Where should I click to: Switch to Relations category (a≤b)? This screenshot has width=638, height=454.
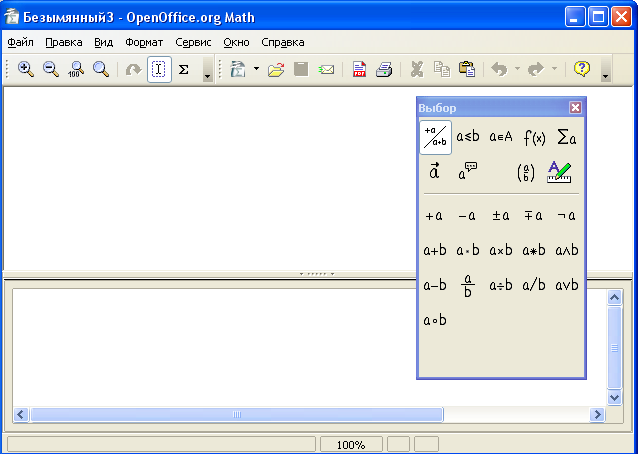[468, 137]
